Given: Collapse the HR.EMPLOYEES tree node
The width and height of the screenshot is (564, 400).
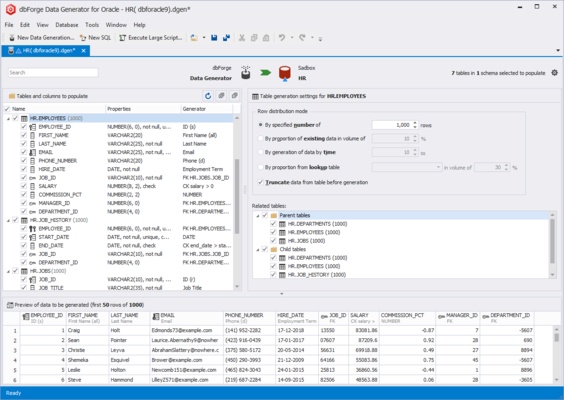Looking at the screenshot, I should 8,118.
